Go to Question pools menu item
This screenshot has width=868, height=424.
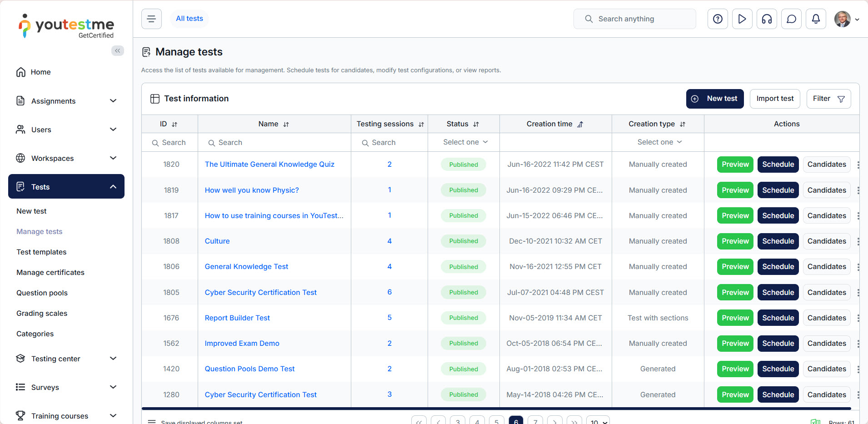click(x=42, y=293)
